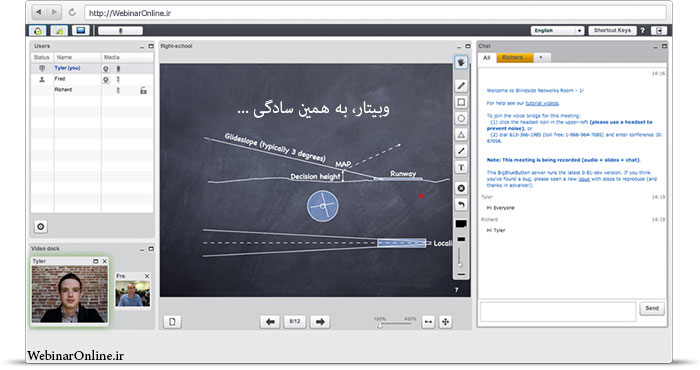Expand chat tab options dropdown arrow
700x370 pixels.
pyautogui.click(x=541, y=58)
